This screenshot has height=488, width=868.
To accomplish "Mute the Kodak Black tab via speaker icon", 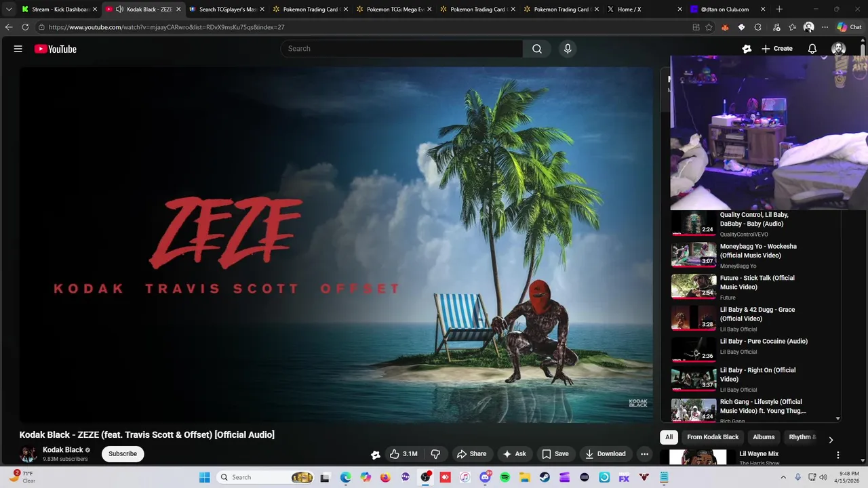I will click(119, 9).
